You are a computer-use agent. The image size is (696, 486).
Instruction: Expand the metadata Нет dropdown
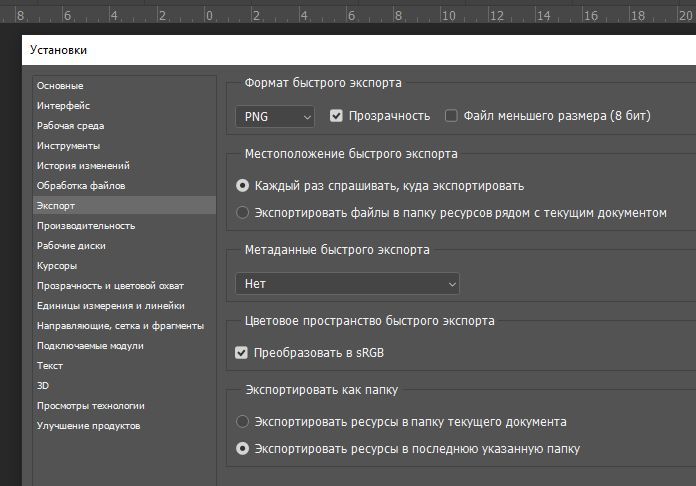tap(347, 284)
